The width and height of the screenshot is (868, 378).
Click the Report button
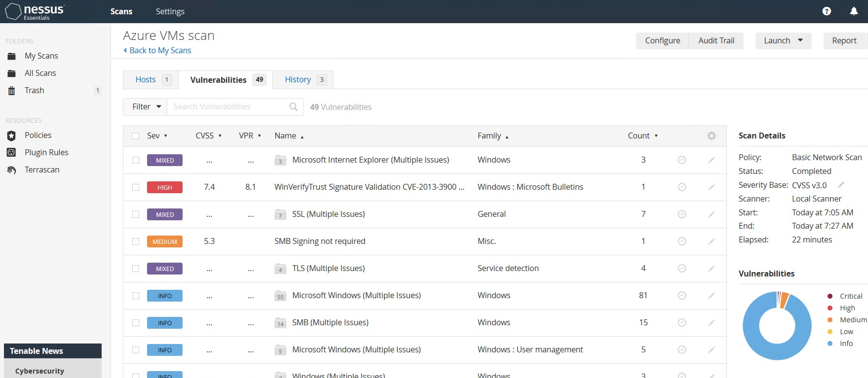(x=844, y=40)
